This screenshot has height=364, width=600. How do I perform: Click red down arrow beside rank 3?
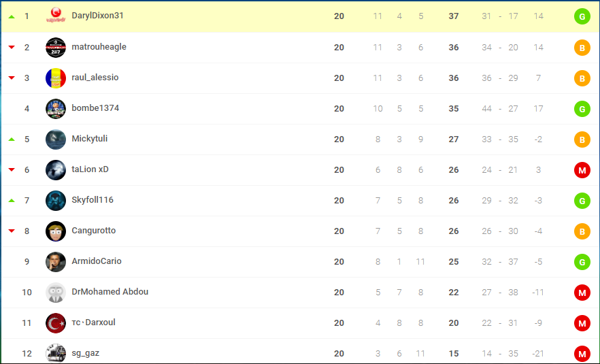tap(12, 78)
